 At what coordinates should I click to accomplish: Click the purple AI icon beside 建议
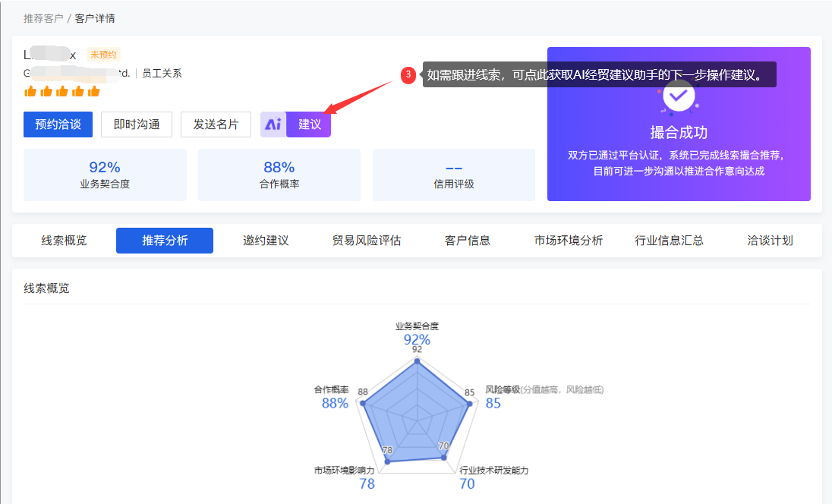coord(273,124)
